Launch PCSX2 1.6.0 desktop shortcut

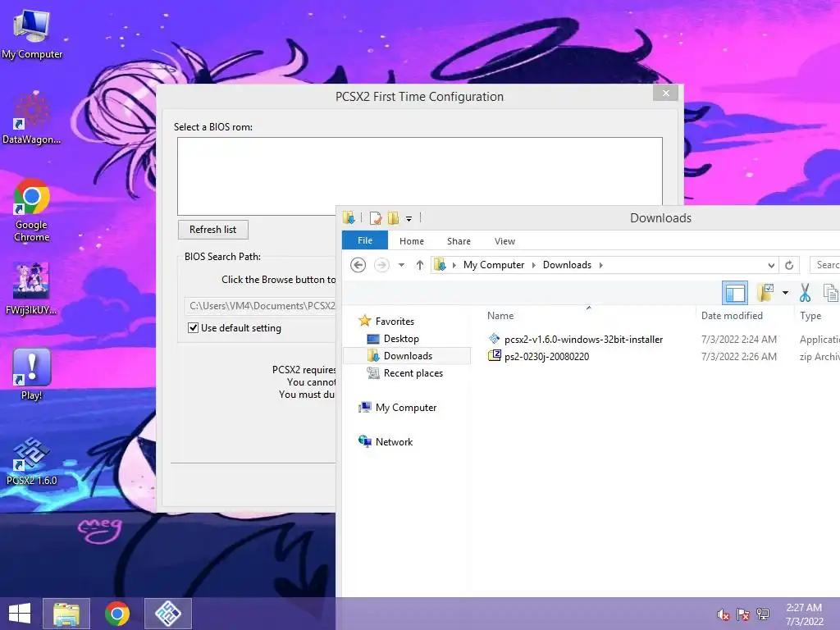pyautogui.click(x=32, y=461)
